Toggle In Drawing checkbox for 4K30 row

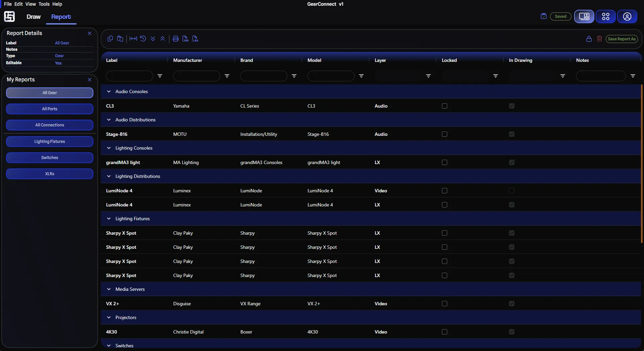(512, 332)
